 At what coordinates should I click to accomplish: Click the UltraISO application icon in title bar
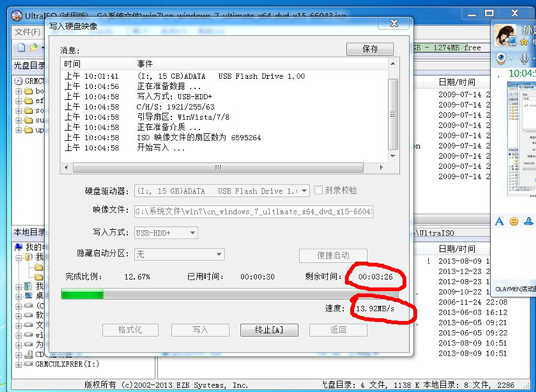click(x=17, y=15)
